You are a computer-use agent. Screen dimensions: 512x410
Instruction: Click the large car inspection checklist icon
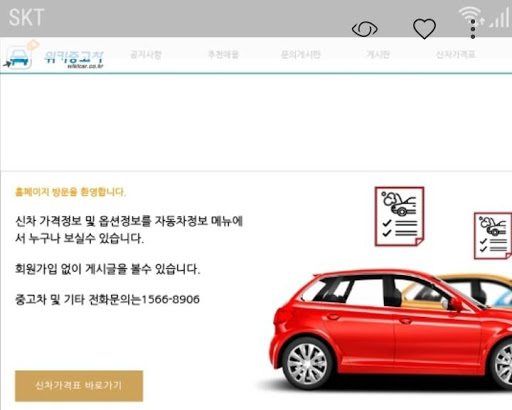pos(399,216)
